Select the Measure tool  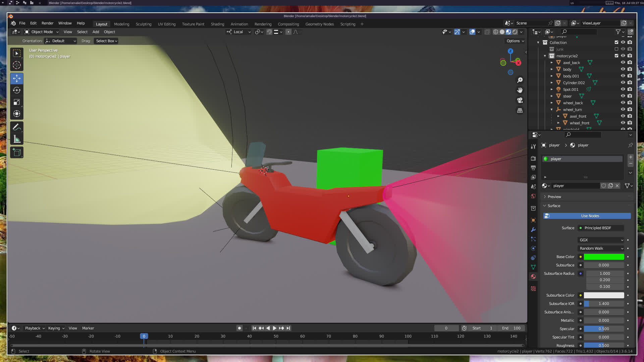(x=17, y=139)
